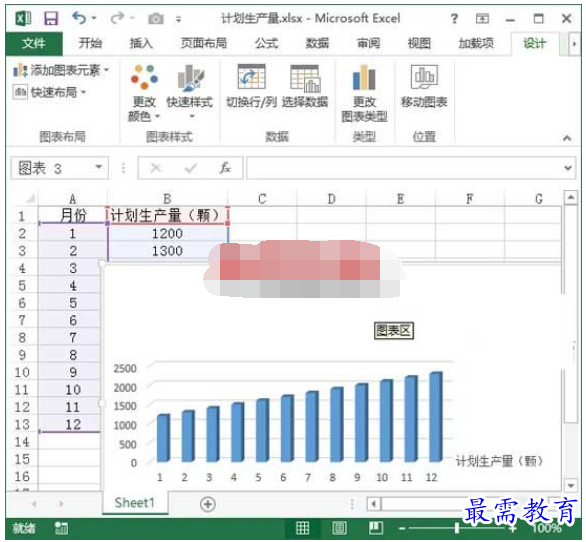
Task: Save the workbook with the floppy icon
Action: pyautogui.click(x=51, y=18)
